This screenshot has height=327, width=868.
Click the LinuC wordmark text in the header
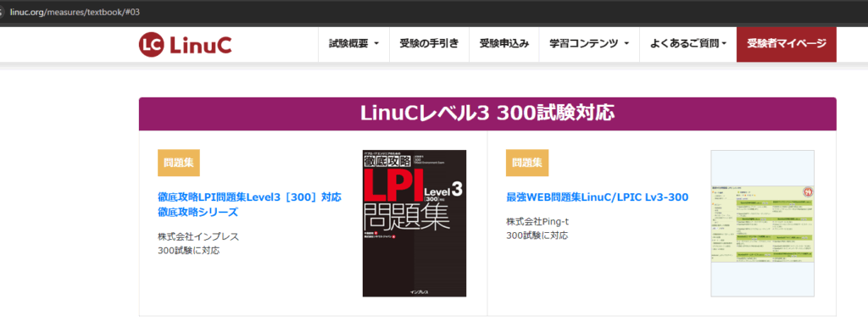[200, 45]
